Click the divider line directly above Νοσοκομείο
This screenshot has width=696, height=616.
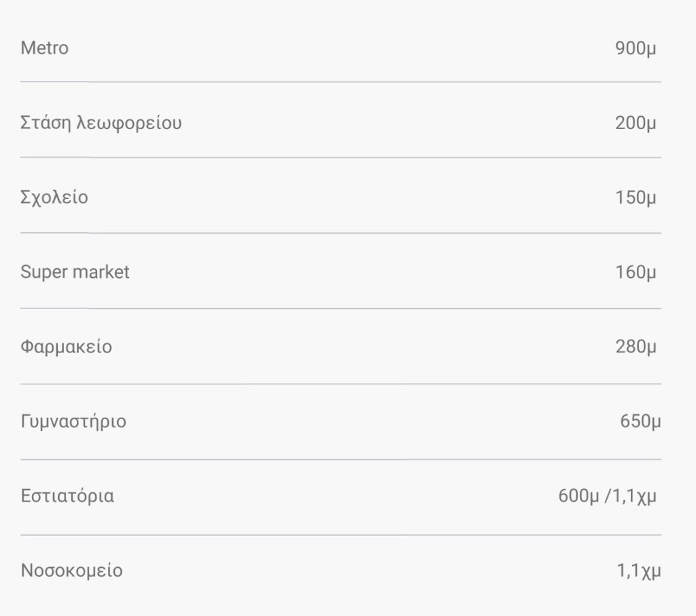coord(341,535)
